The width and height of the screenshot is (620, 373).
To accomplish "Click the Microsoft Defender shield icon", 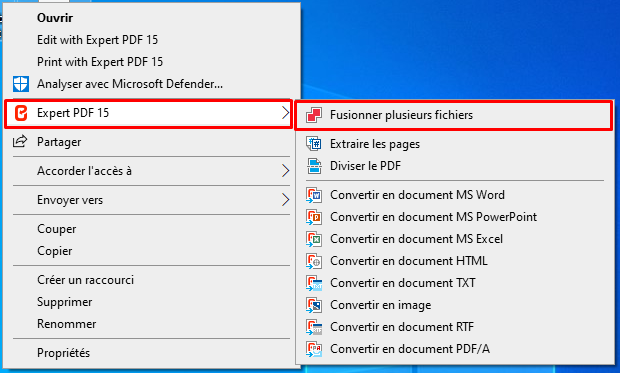I will click(21, 84).
